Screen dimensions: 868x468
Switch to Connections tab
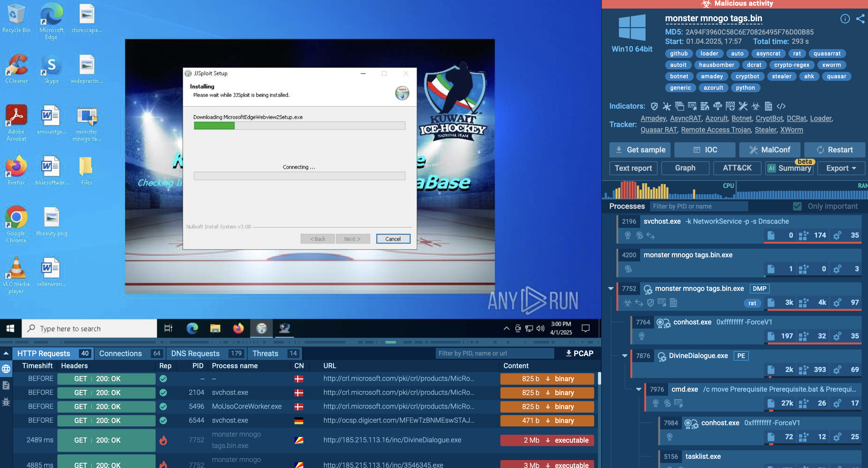point(130,353)
